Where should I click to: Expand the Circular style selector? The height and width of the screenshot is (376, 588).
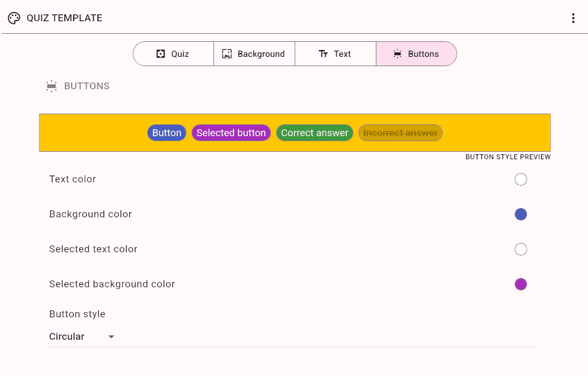tap(81, 337)
